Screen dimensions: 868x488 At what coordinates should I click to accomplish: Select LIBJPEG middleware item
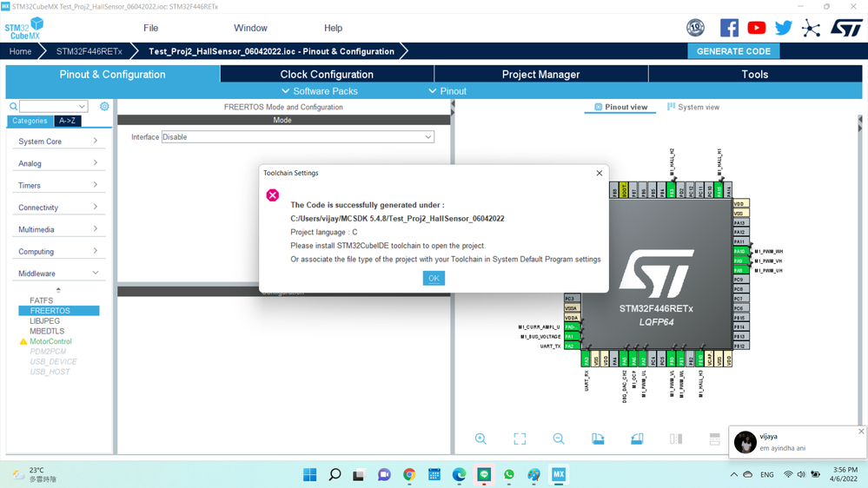(44, 321)
